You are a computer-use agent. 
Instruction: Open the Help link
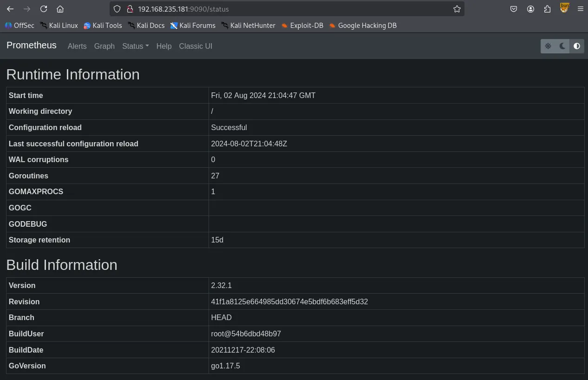click(164, 46)
